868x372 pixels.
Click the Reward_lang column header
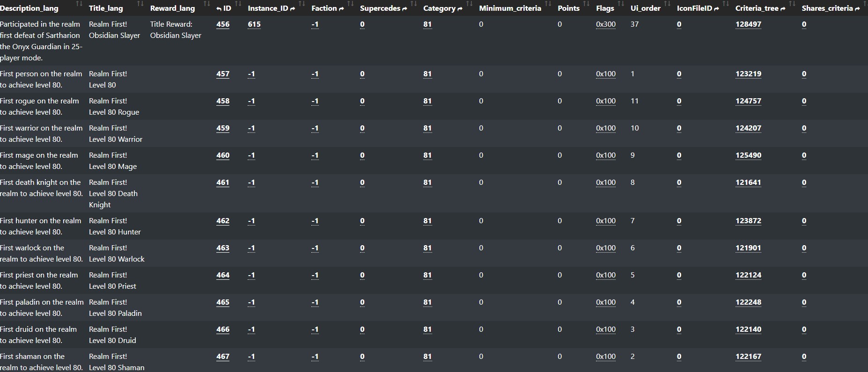point(172,8)
